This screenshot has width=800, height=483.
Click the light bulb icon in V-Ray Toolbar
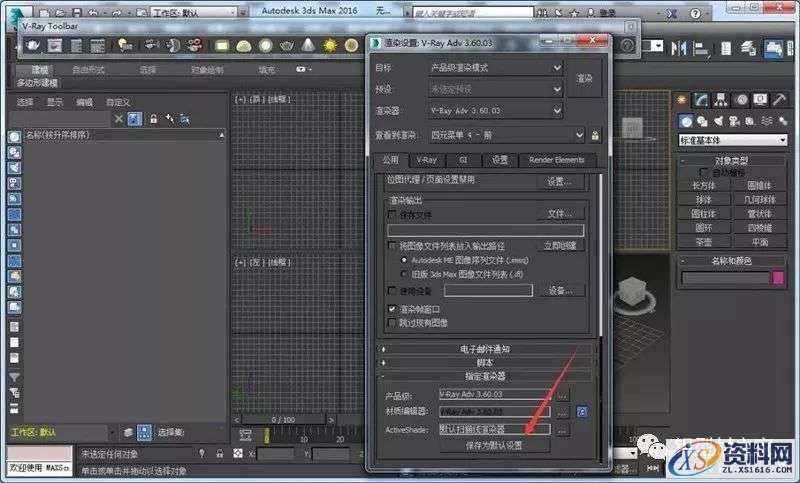(x=124, y=45)
